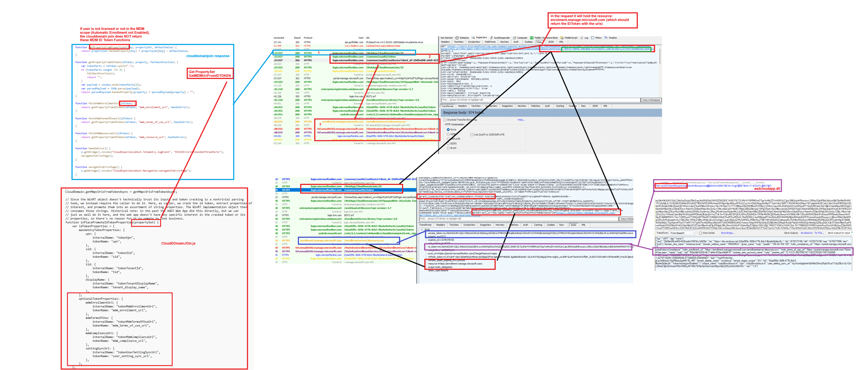Select the id_token node in JSON tree
868x370 pixels.
pyautogui.click(x=530, y=247)
